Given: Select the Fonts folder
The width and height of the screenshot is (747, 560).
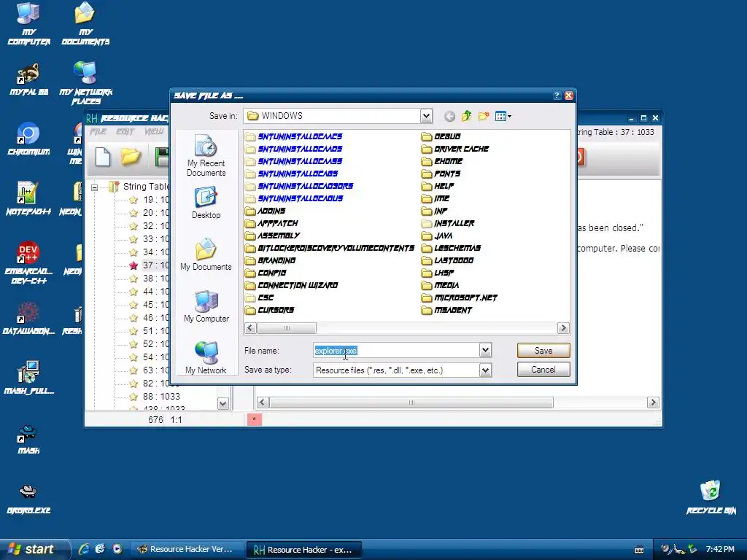Looking at the screenshot, I should 441,174.
